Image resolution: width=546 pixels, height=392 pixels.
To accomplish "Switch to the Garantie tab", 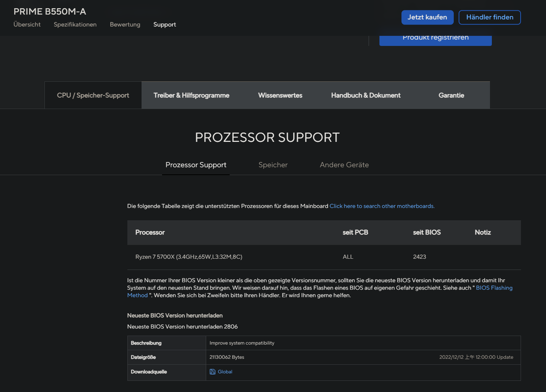I will pos(451,95).
